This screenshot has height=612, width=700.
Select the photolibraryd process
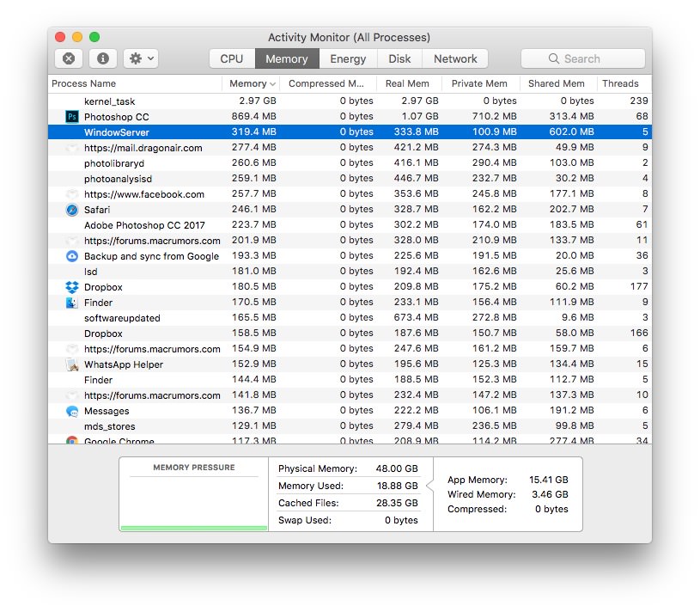click(x=114, y=163)
